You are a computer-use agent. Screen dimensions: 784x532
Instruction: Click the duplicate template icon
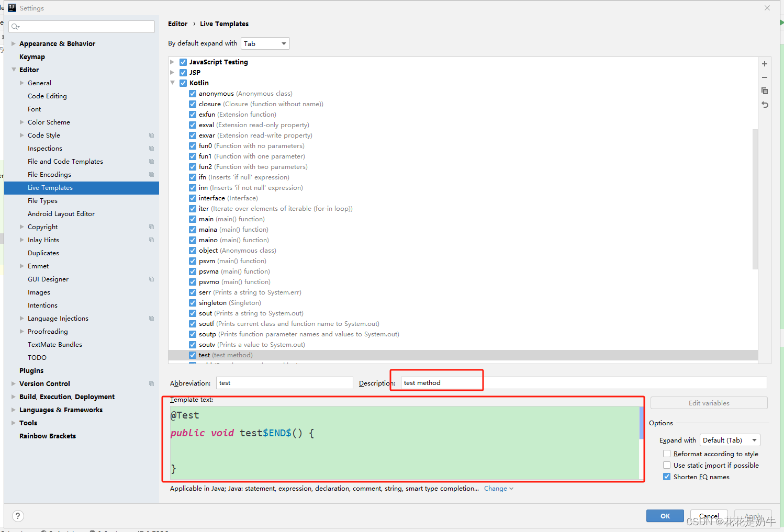pyautogui.click(x=765, y=91)
